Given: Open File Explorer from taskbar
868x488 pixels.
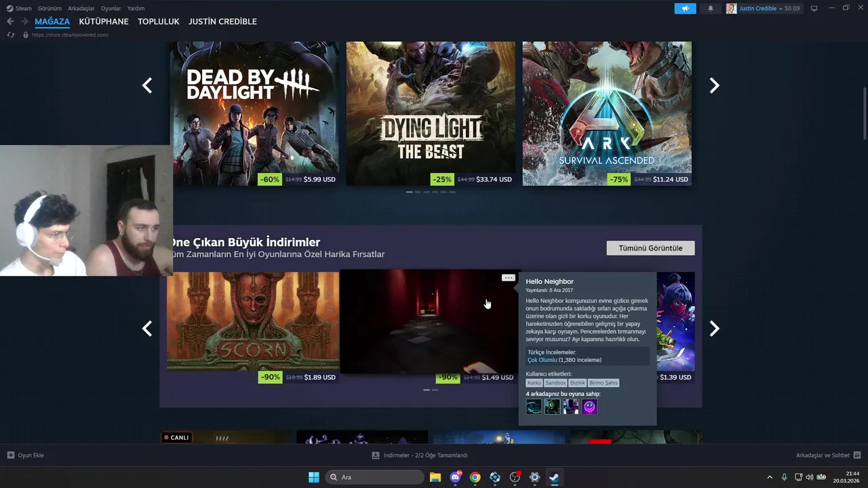Looking at the screenshot, I should (435, 477).
